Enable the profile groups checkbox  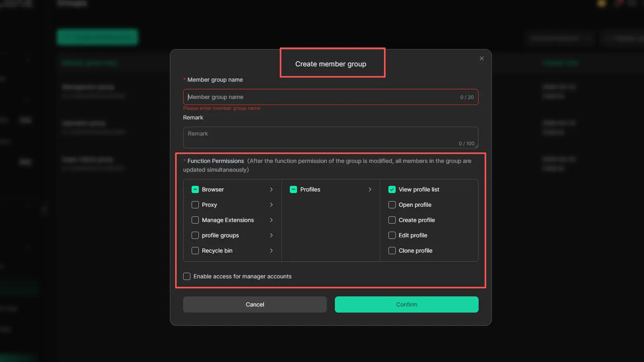click(x=195, y=235)
